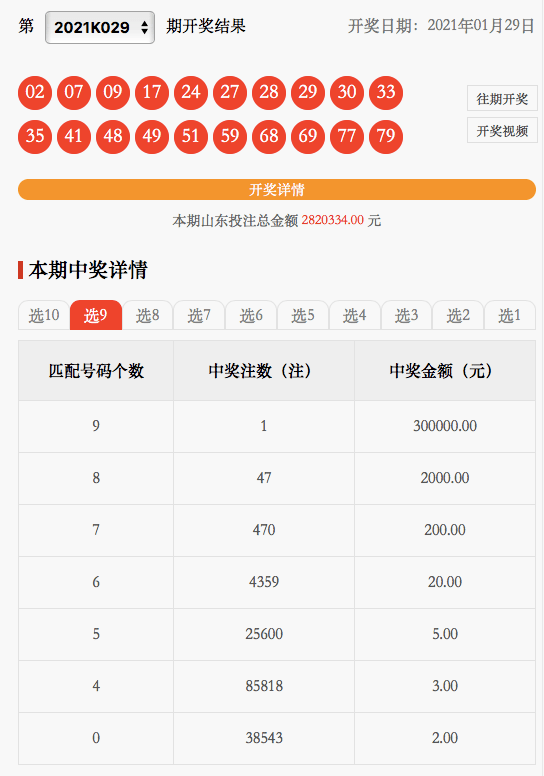Open the 选7 tab
The width and height of the screenshot is (544, 776).
199,315
